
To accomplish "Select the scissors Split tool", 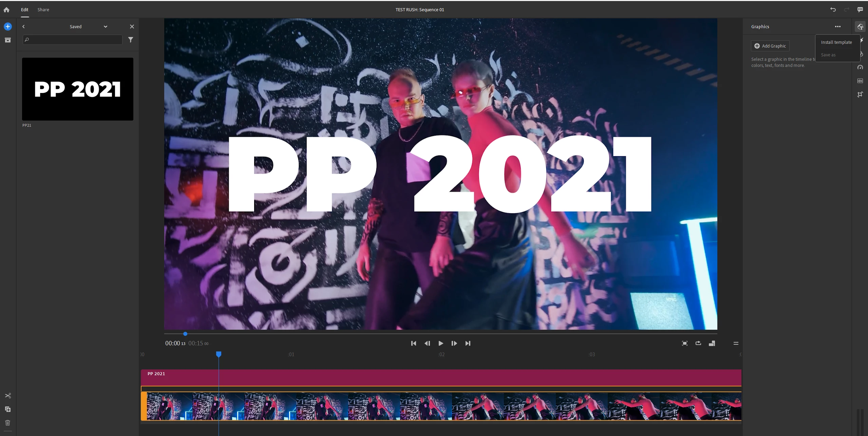I will 8,396.
